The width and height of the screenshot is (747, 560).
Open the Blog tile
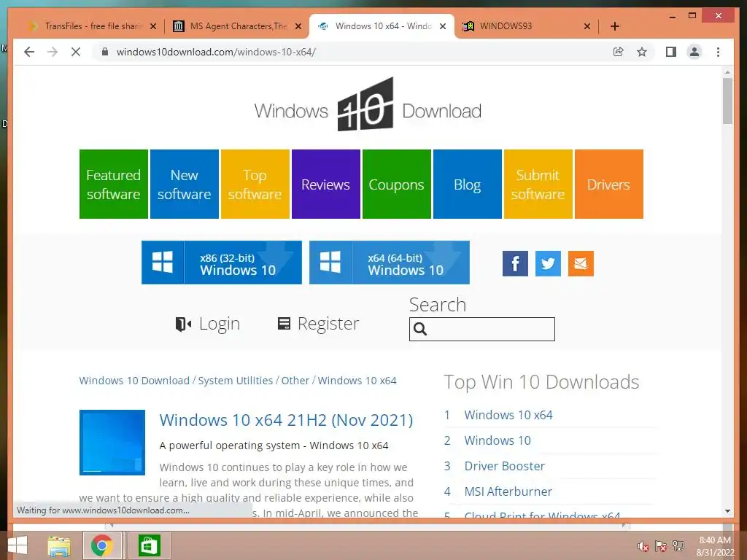[x=468, y=184]
